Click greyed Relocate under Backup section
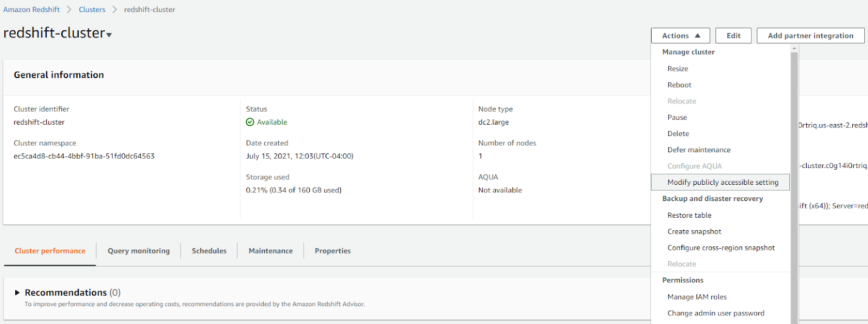The width and height of the screenshot is (868, 324). pos(720,264)
